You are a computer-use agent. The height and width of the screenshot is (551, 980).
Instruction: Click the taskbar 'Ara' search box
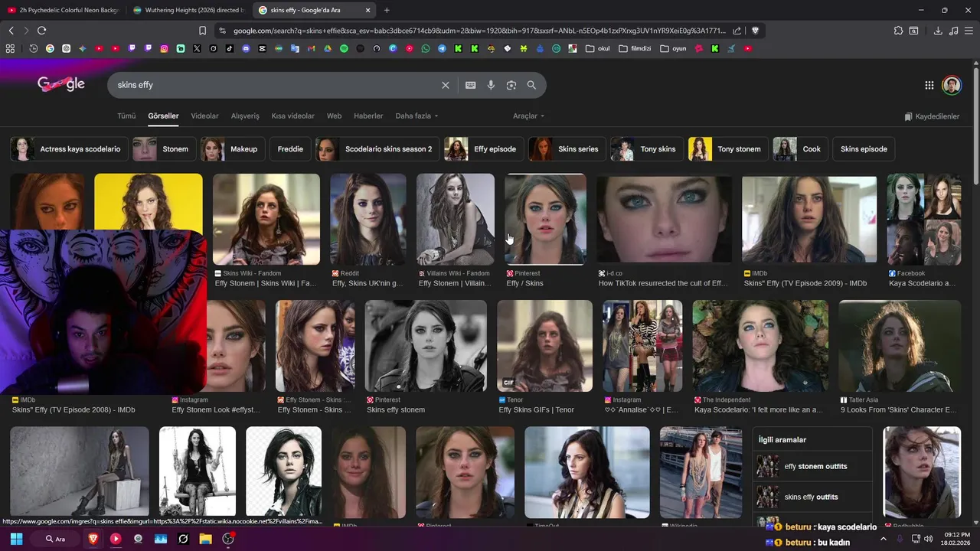click(x=56, y=539)
